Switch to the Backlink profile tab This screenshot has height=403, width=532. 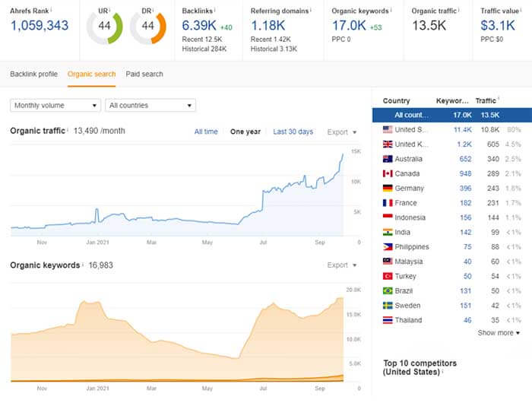pyautogui.click(x=34, y=74)
